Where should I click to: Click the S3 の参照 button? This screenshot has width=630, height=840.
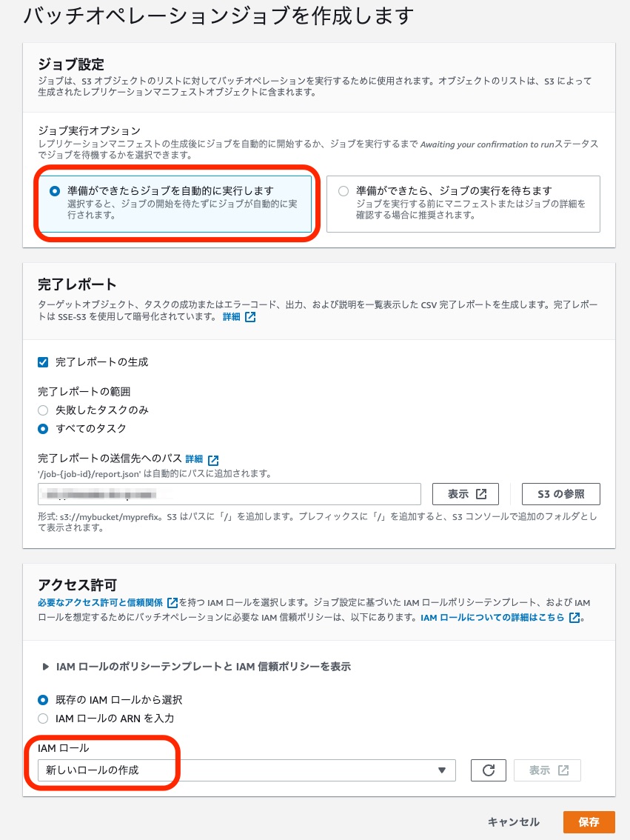[561, 494]
